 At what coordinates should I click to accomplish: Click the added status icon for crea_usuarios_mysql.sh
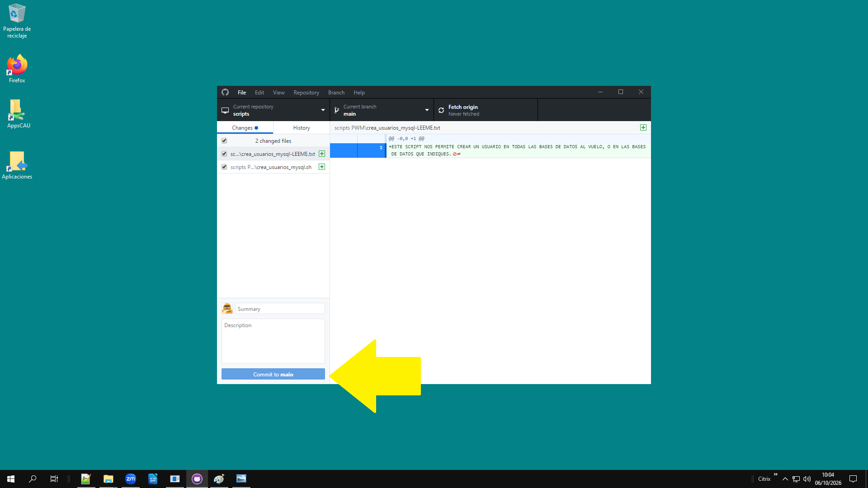point(322,167)
